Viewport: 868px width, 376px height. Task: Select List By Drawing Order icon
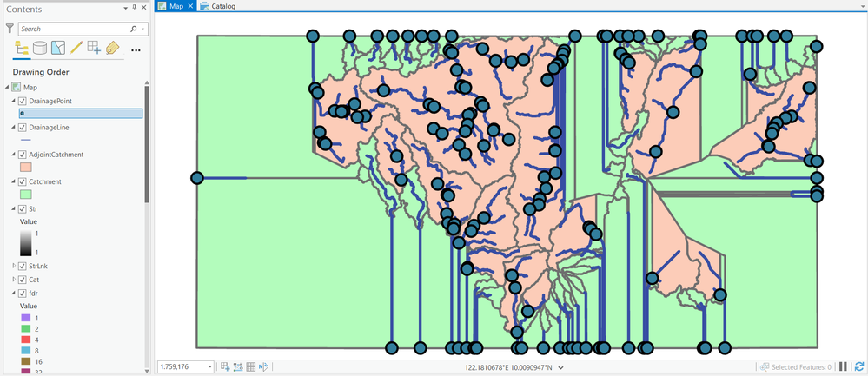pos(22,48)
